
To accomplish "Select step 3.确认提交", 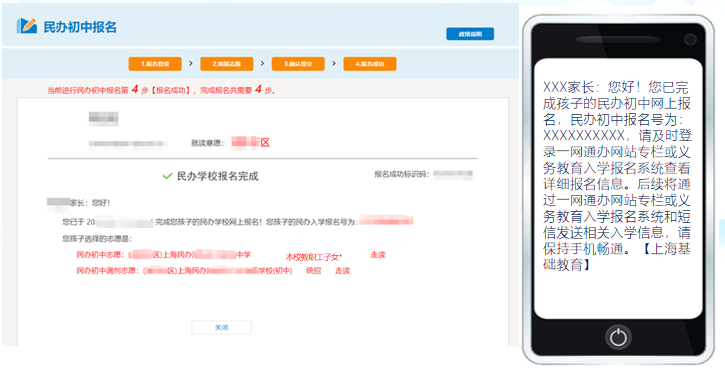I will (298, 64).
